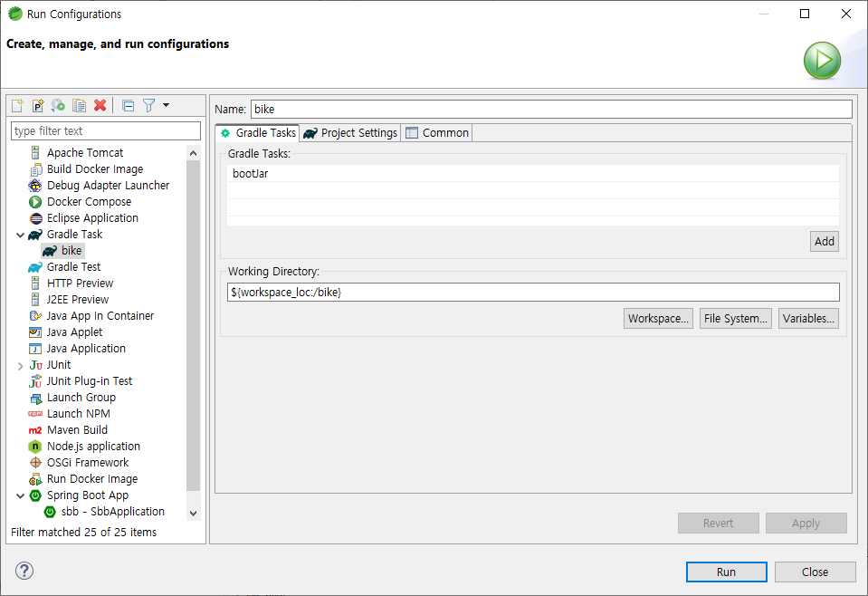Select the HTTP Preview text label
868x596 pixels.
81,283
